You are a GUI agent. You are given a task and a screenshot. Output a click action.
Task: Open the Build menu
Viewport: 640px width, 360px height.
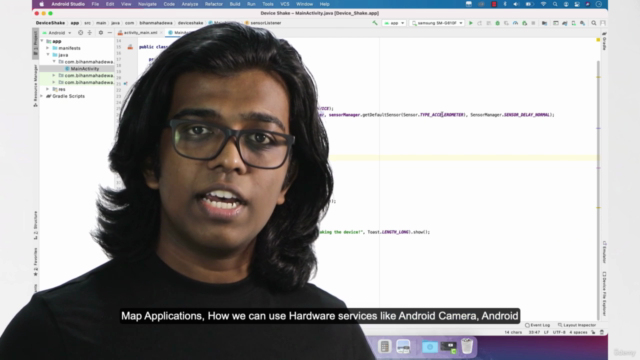[235, 4]
